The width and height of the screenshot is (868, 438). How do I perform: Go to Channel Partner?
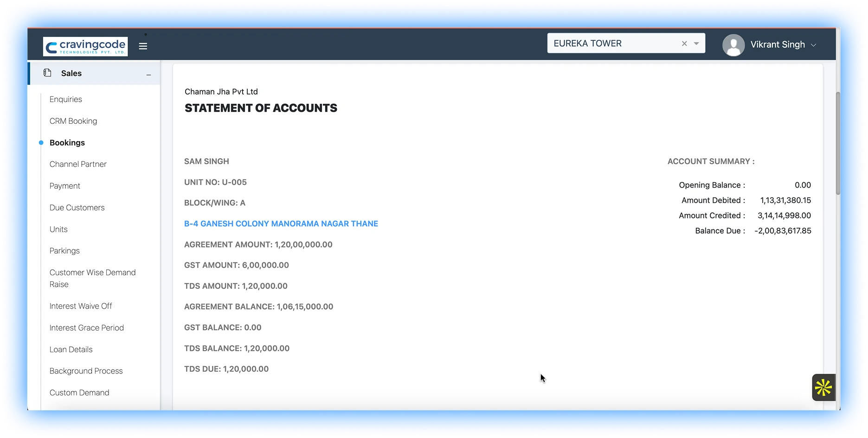click(x=78, y=164)
